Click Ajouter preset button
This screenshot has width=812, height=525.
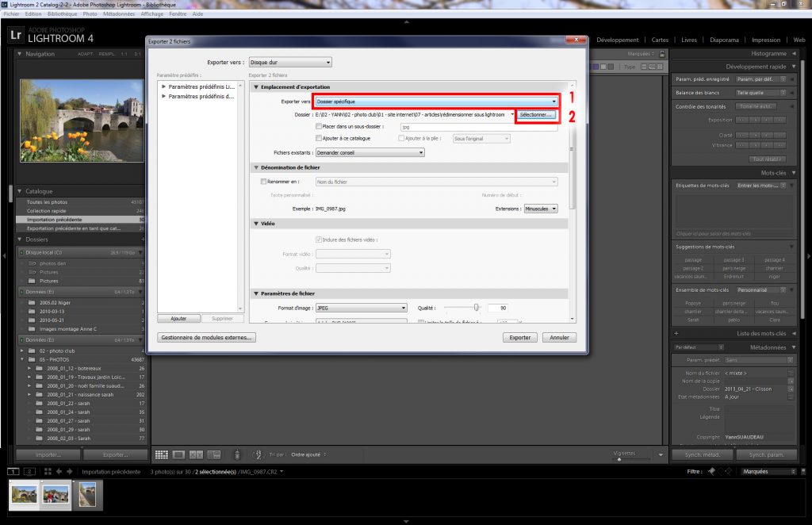178,319
